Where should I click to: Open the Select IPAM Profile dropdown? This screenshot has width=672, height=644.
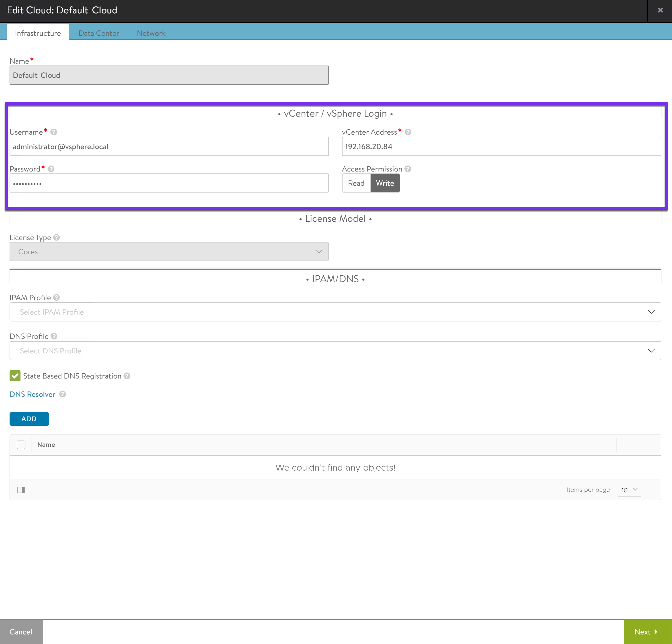[x=335, y=312]
